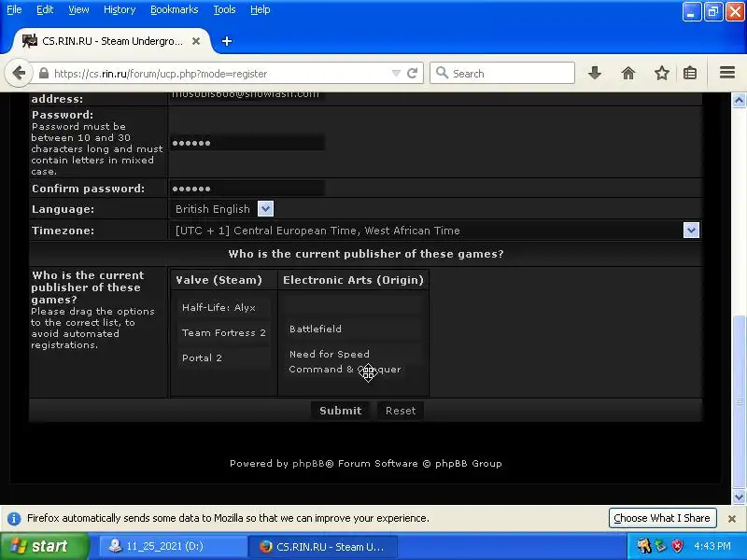The image size is (747, 560).
Task: Reload the page with the refresh icon
Action: click(412, 74)
